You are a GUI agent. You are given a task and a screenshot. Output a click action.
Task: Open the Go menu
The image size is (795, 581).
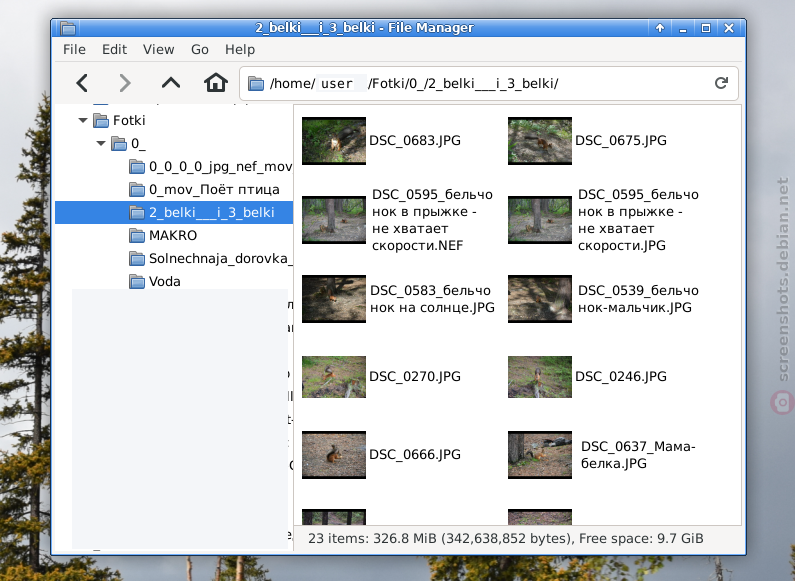click(x=200, y=49)
